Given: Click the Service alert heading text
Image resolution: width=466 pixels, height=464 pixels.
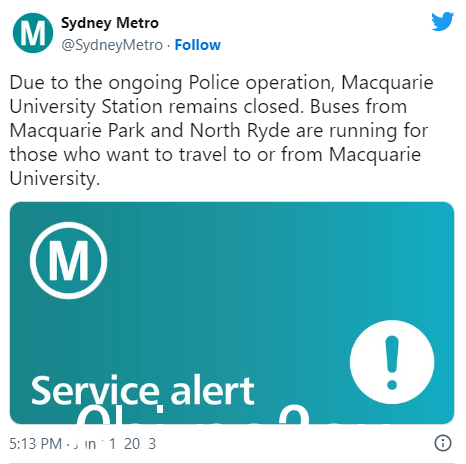Looking at the screenshot, I should click(x=143, y=390).
